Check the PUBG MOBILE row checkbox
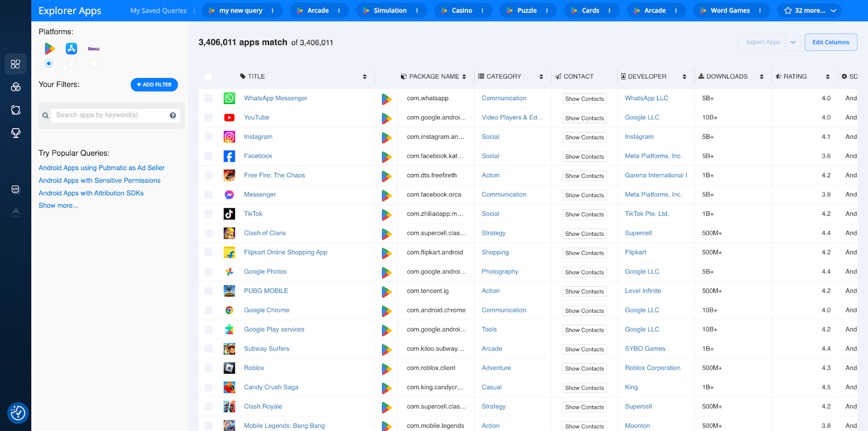The width and height of the screenshot is (868, 431). tap(208, 291)
